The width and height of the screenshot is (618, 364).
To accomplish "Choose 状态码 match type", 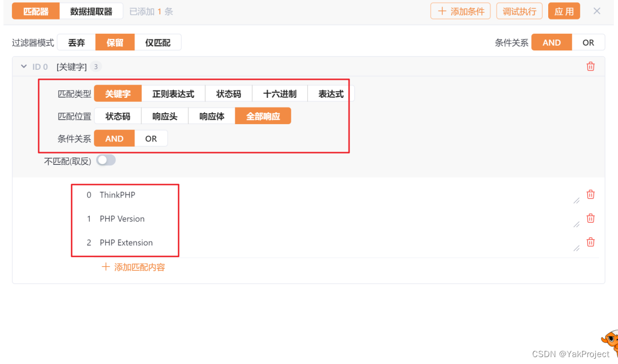I will pos(228,94).
